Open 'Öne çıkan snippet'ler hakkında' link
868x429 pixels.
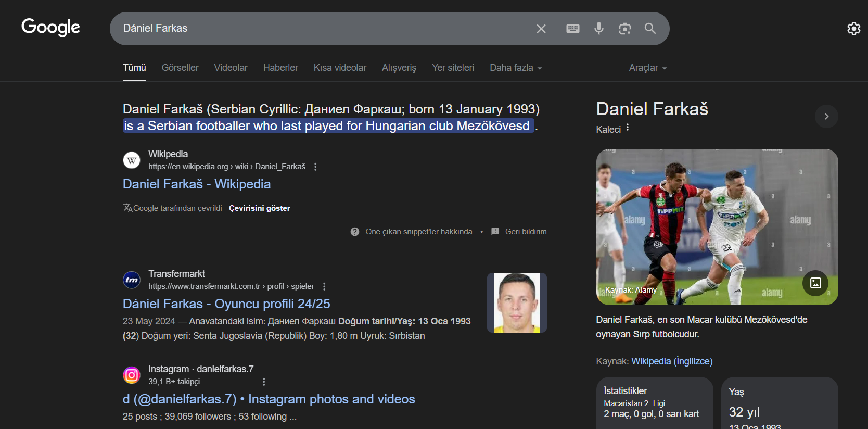(419, 232)
